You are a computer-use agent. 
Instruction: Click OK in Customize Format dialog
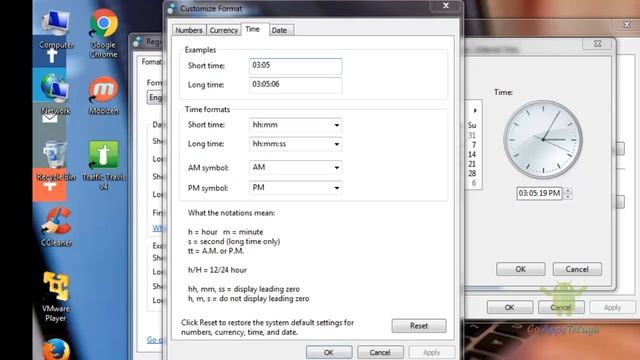pos(329,352)
